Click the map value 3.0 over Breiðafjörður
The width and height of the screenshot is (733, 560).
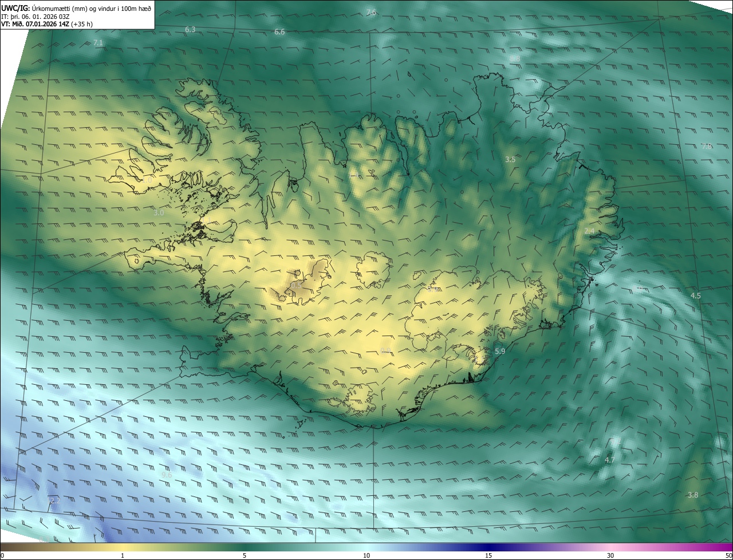coord(159,212)
